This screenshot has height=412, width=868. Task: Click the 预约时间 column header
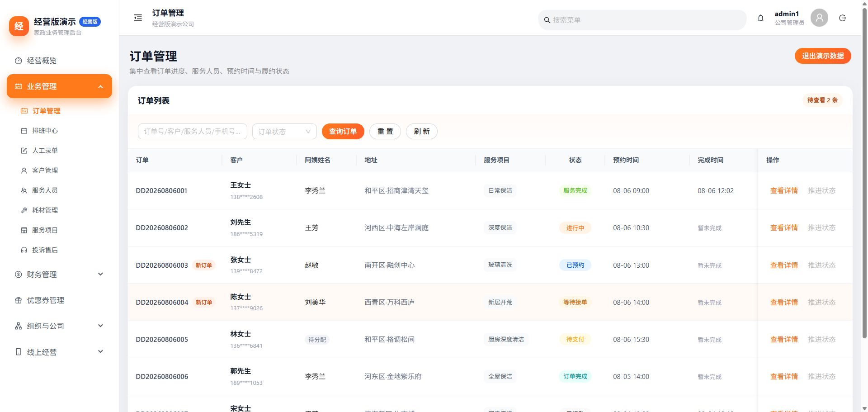point(626,160)
